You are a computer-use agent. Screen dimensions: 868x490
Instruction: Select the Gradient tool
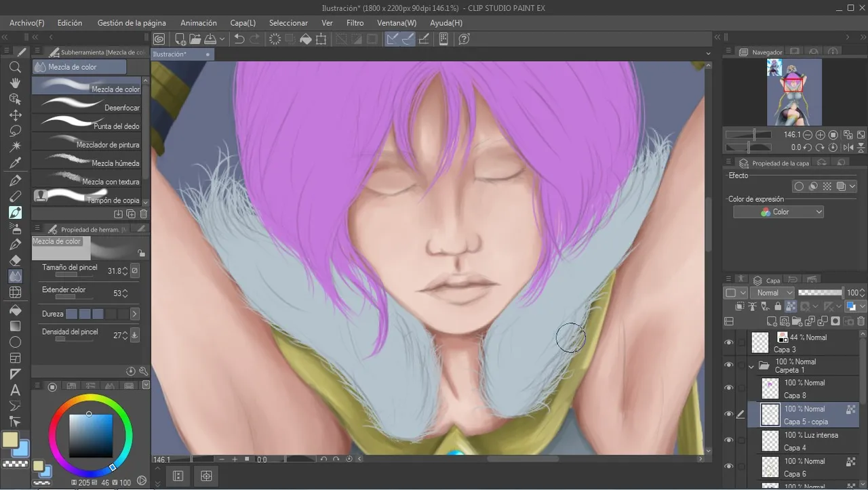[x=15, y=326]
